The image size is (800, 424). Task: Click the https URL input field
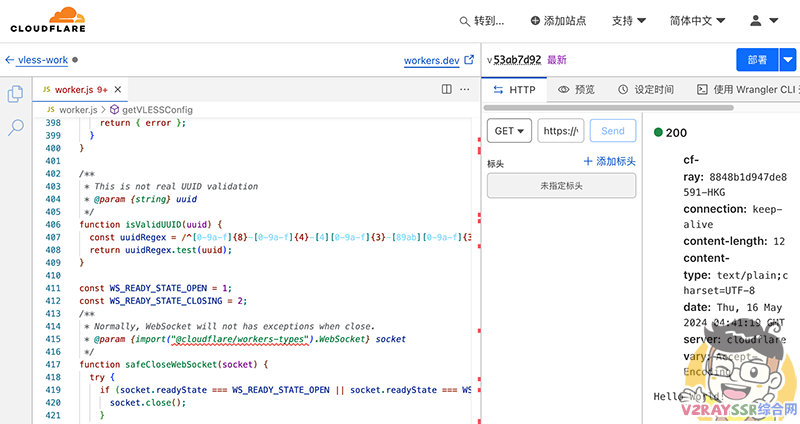(560, 131)
